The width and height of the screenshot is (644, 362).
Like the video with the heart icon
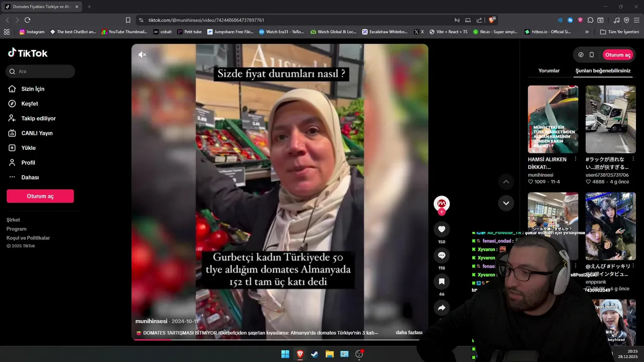click(x=442, y=229)
